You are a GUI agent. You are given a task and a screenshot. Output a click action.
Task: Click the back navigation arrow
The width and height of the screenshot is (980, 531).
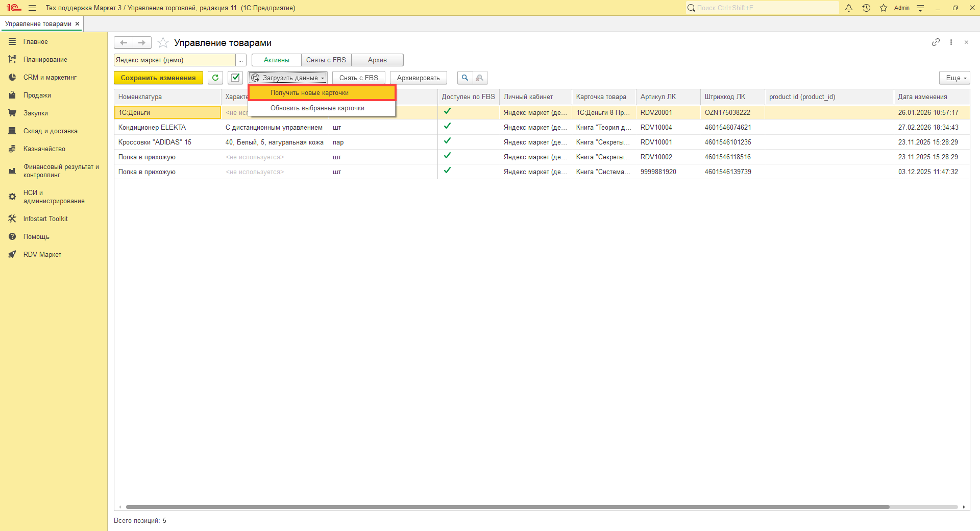coord(124,42)
